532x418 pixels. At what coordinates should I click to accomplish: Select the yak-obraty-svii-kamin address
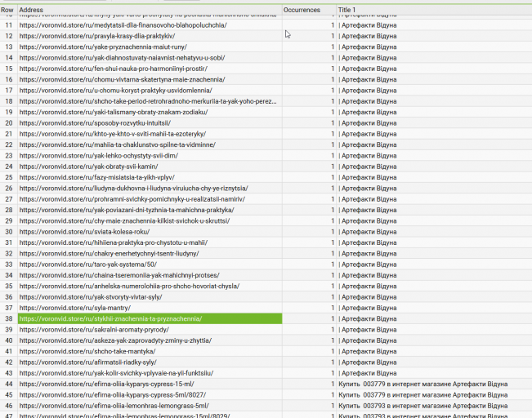tap(88, 167)
